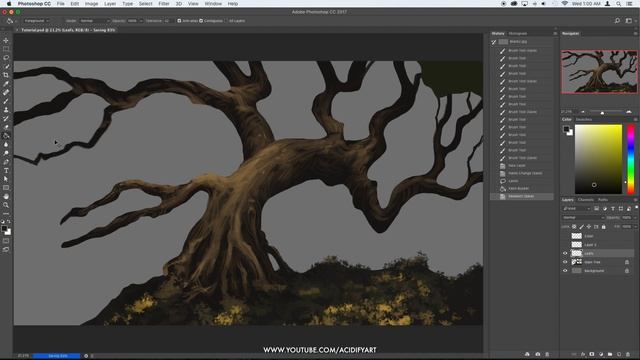Select the Move tool
The image size is (640, 360).
pos(6,40)
